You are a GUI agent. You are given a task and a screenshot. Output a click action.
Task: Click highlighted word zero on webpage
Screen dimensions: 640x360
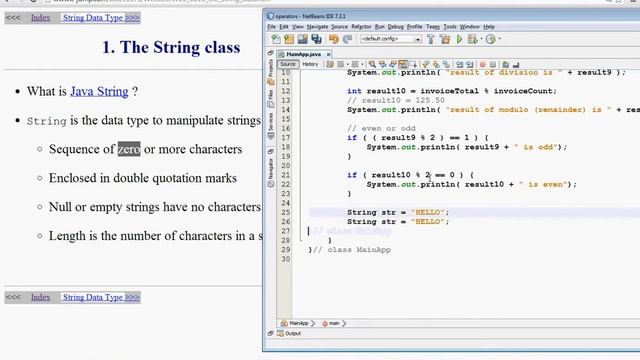pyautogui.click(x=129, y=149)
